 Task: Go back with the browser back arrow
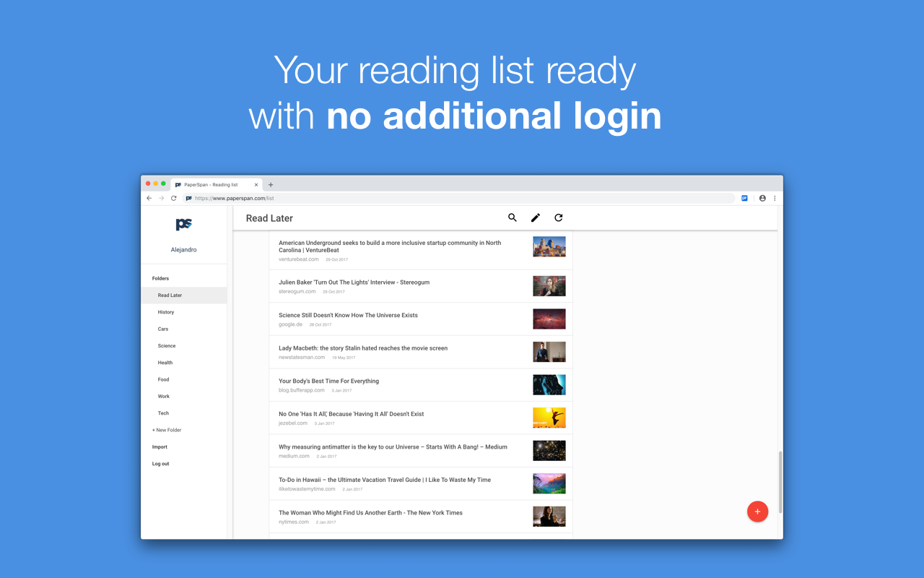[149, 198]
